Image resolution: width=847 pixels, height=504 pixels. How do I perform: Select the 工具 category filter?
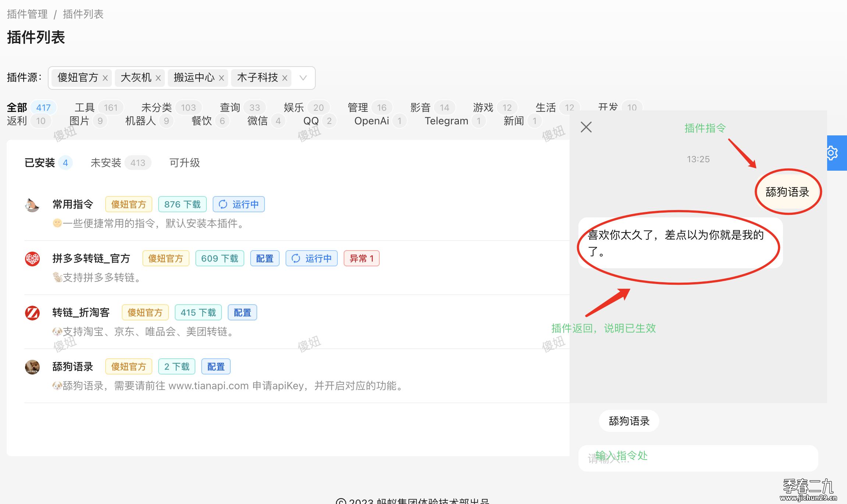click(x=85, y=107)
